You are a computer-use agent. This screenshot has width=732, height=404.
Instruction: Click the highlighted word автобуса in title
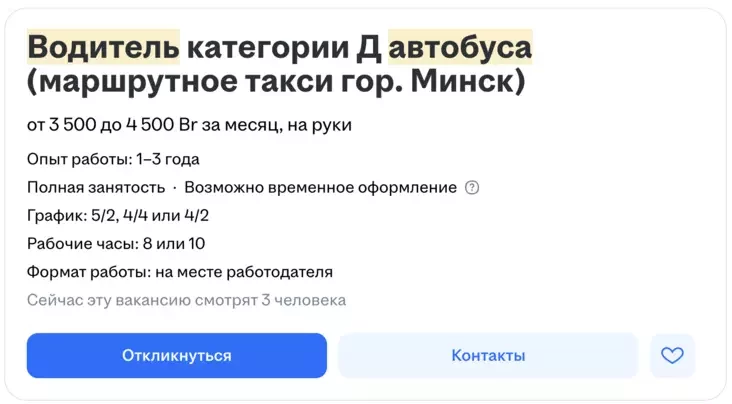[x=460, y=46]
